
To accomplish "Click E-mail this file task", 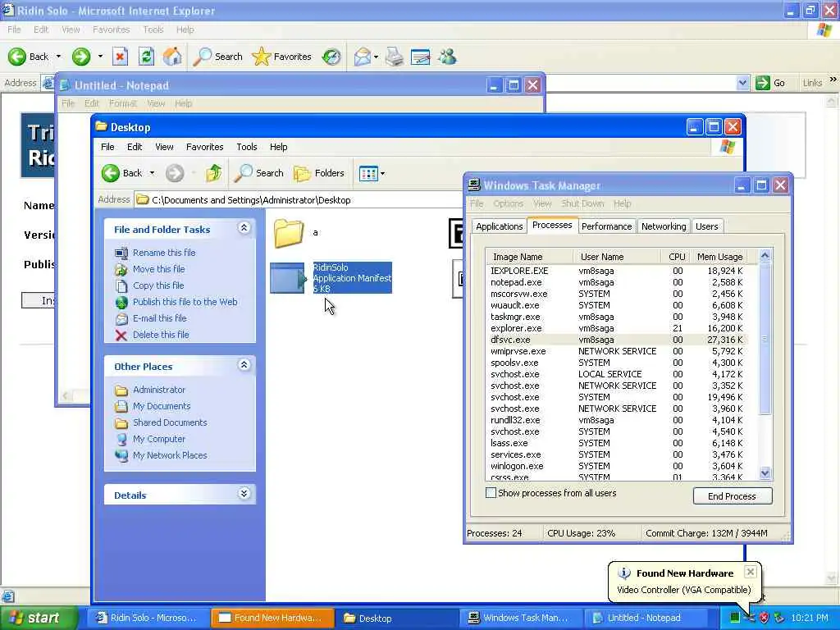I will click(x=160, y=318).
